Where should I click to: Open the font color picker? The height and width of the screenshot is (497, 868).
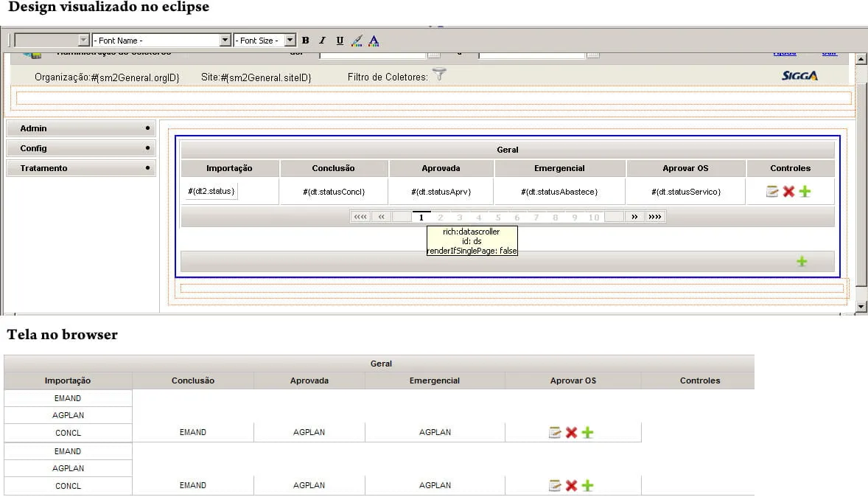point(374,41)
